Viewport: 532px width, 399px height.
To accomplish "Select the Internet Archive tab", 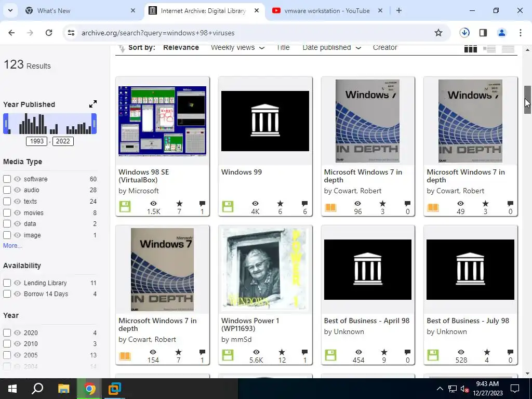I will (x=204, y=10).
